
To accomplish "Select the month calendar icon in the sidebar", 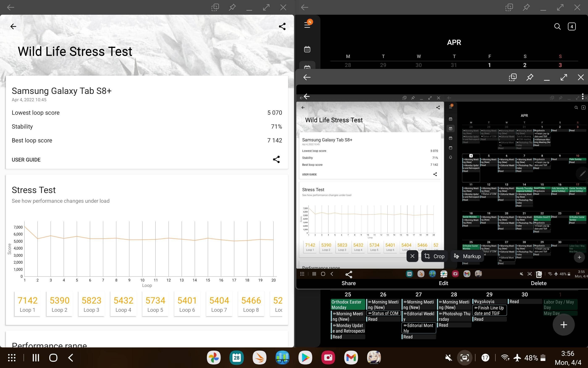I will pyautogui.click(x=307, y=49).
